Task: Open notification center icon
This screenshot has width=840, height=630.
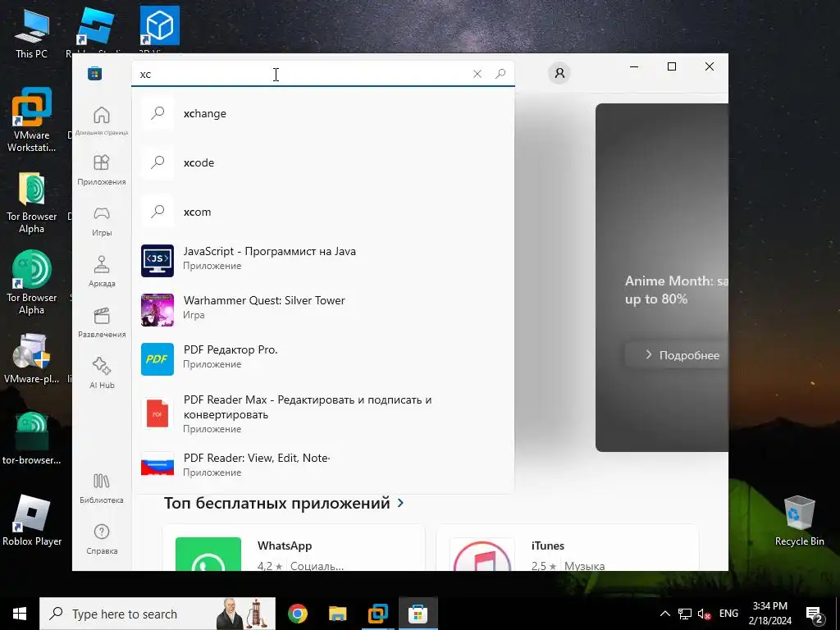Action: (815, 615)
